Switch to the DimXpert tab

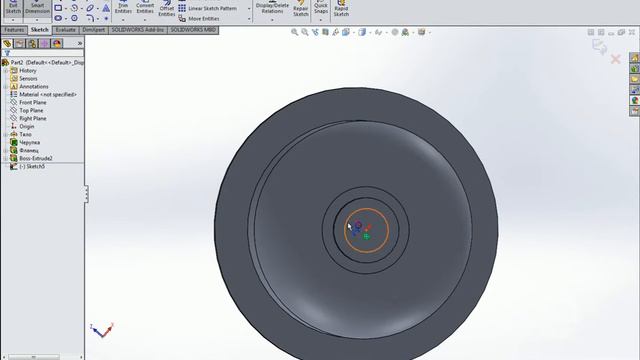[93, 30]
